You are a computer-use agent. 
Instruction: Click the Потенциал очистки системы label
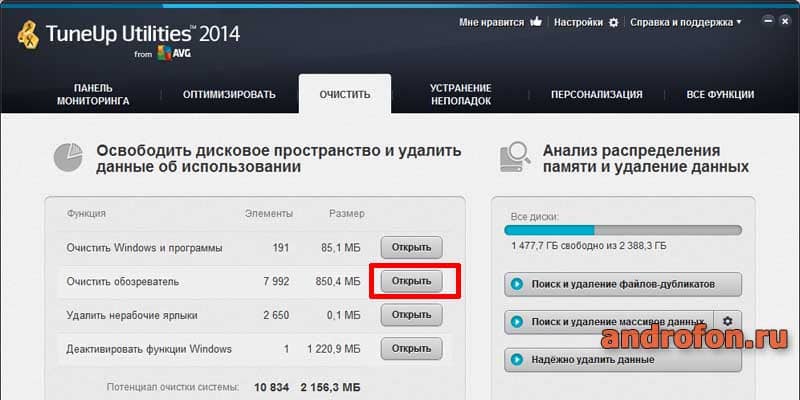click(x=172, y=387)
